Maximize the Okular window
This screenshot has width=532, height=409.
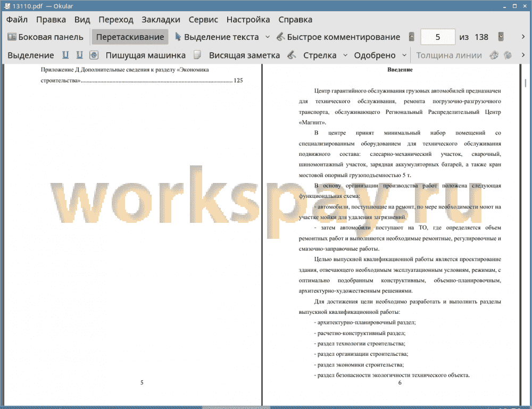(x=514, y=6)
